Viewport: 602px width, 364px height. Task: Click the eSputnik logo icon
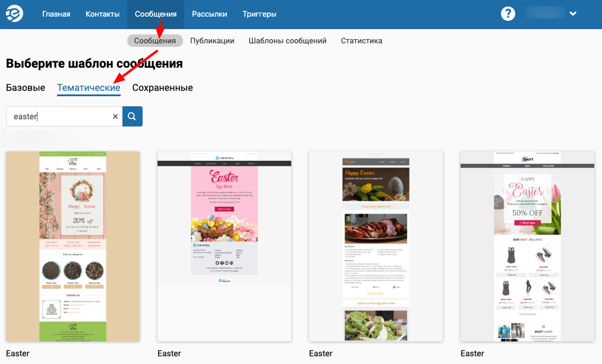click(15, 14)
